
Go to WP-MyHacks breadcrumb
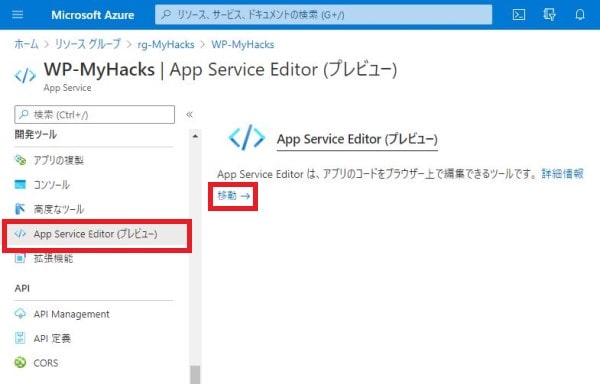(x=243, y=44)
